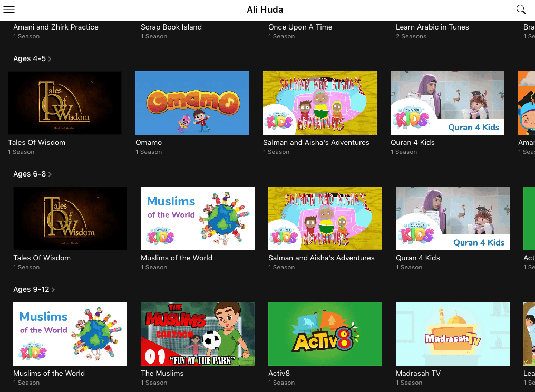This screenshot has width=535, height=392.
Task: Select the Omamo show thumbnail
Action: 192,103
